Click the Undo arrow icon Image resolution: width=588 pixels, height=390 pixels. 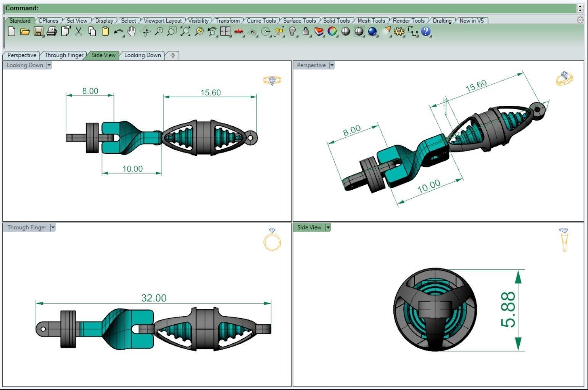click(118, 32)
